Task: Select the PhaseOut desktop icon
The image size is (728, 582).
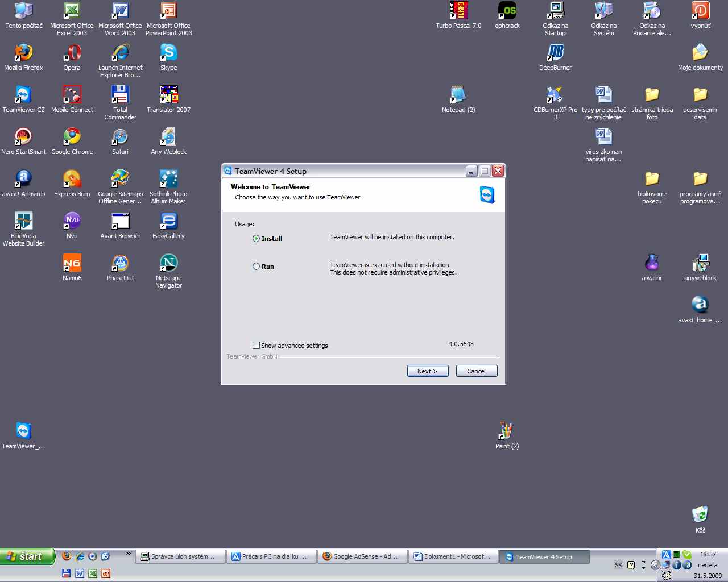Action: pos(120,268)
